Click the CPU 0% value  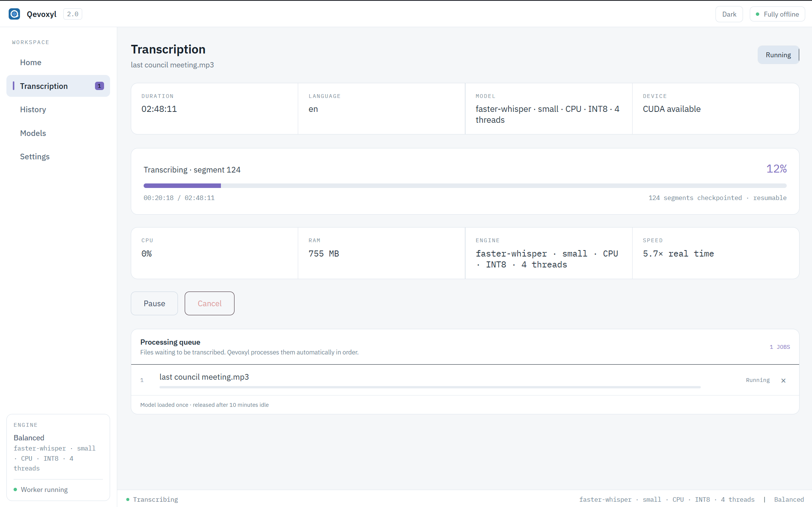[x=147, y=254]
